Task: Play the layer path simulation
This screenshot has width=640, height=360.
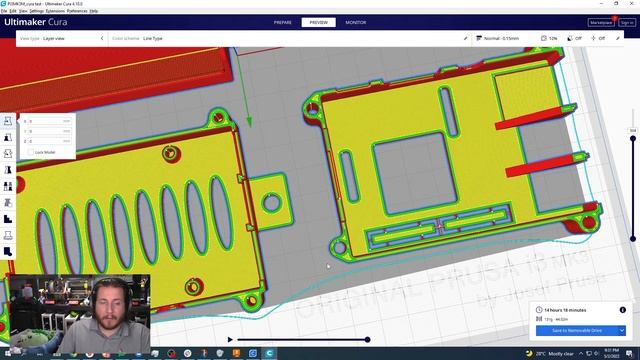Action: tap(230, 340)
